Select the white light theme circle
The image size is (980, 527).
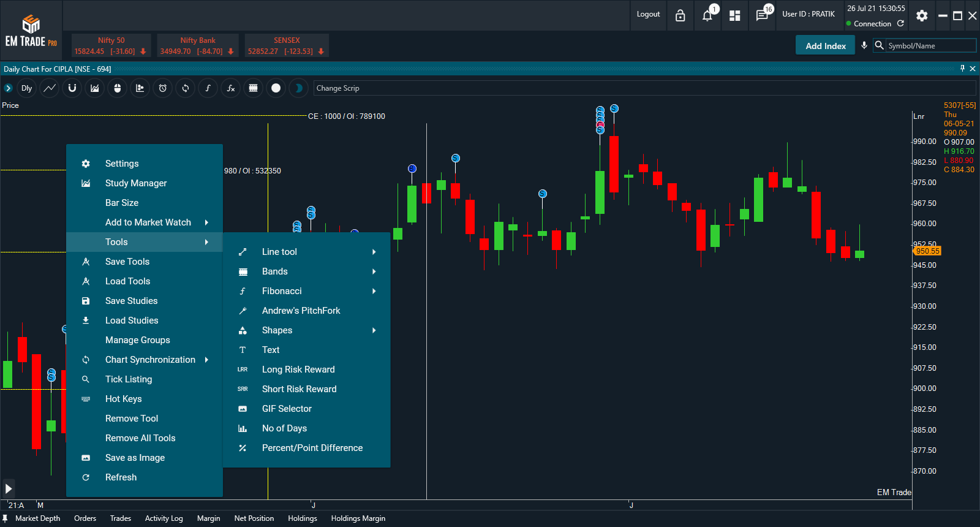[276, 88]
